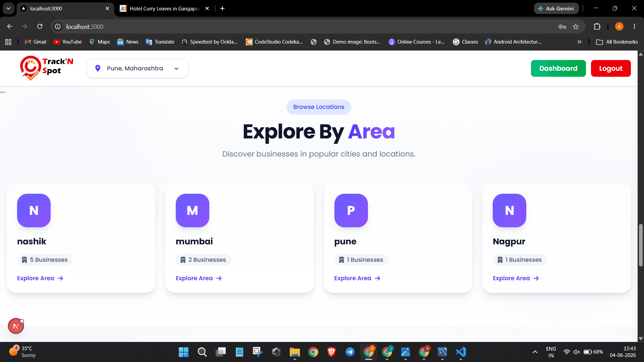Open the All Bookmarks folder
The width and height of the screenshot is (644, 362).
pos(617,42)
